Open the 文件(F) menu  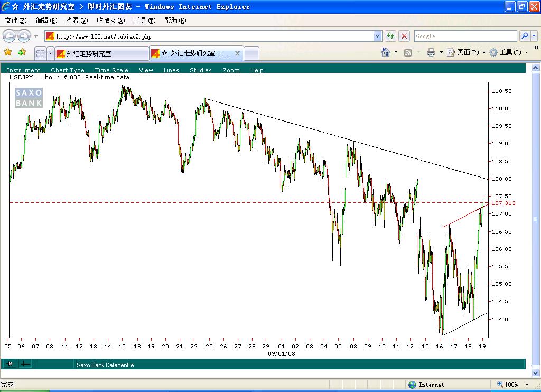[x=15, y=21]
